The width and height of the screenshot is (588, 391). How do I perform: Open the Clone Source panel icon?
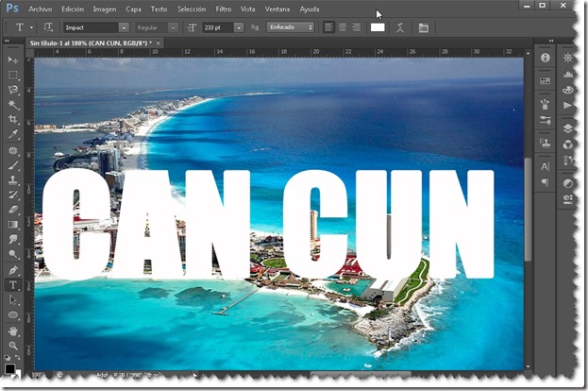tap(546, 144)
